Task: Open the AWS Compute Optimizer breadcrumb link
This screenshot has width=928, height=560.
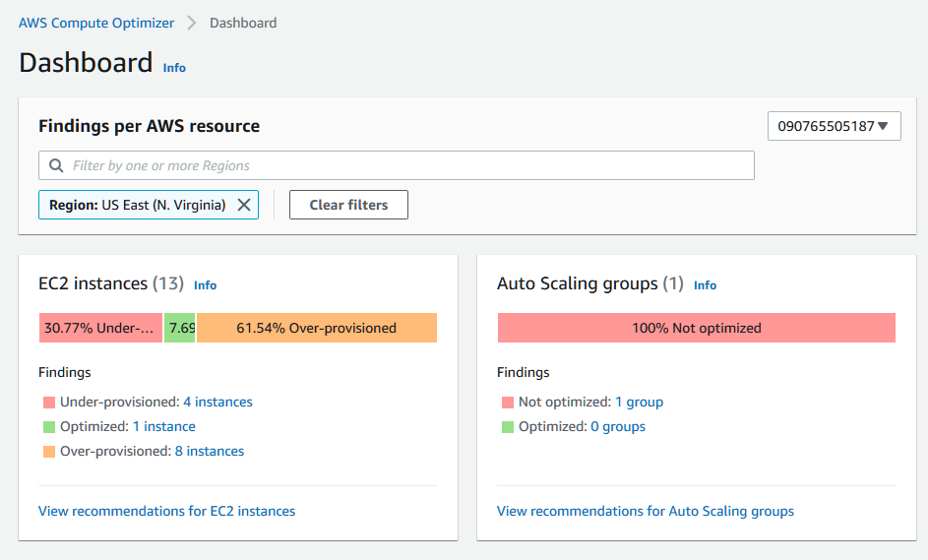Action: pos(96,23)
